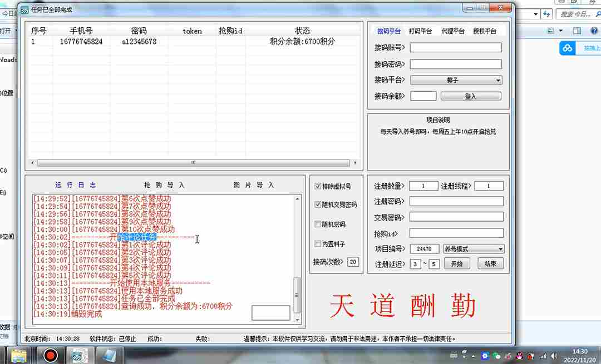
Task: Click the app window icon in the title bar
Action: [x=24, y=10]
